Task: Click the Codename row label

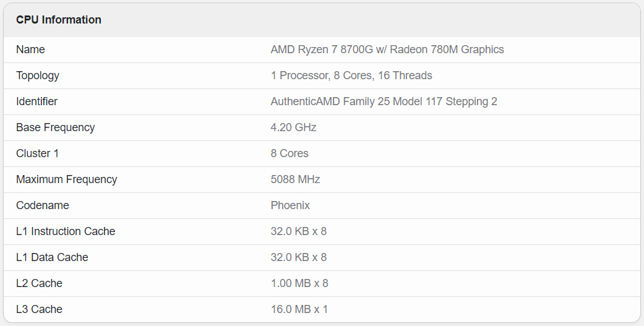Action: click(42, 205)
